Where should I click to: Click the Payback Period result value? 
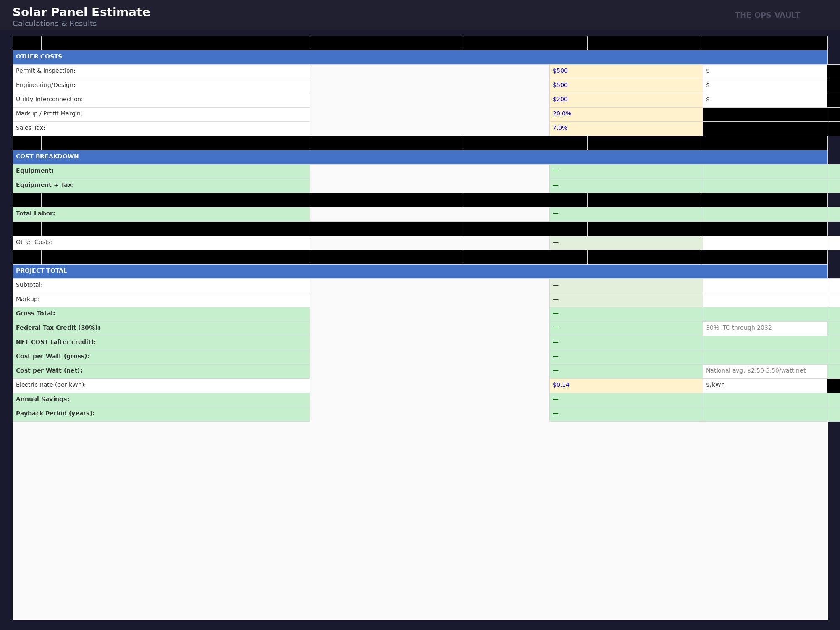(626, 414)
